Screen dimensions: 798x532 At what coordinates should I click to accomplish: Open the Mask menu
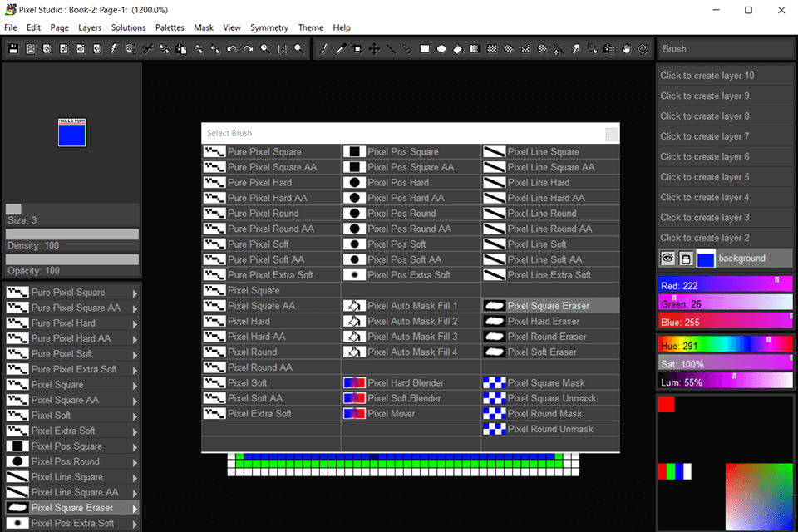[x=204, y=27]
